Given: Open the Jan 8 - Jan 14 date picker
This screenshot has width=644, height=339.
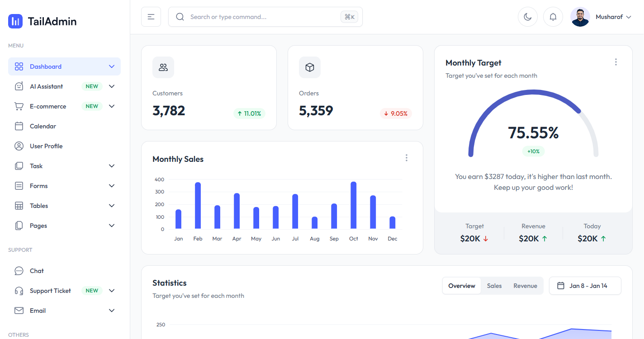Looking at the screenshot, I should [x=585, y=286].
